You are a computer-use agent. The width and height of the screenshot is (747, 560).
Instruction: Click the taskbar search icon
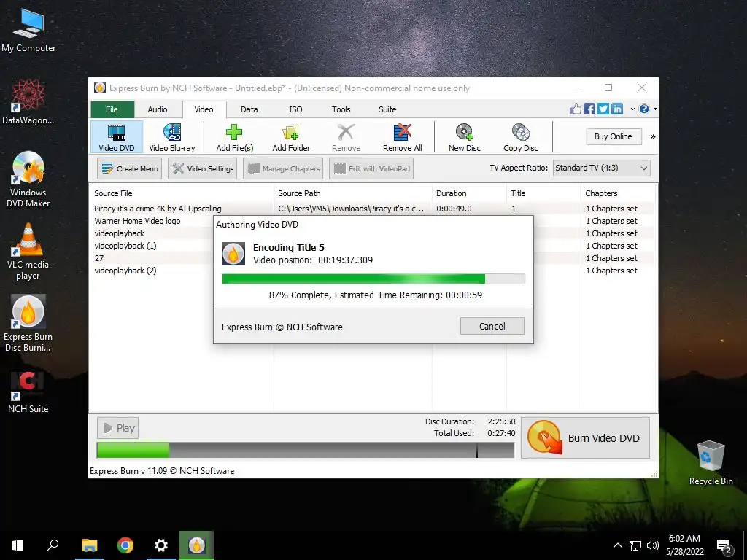coord(53,545)
